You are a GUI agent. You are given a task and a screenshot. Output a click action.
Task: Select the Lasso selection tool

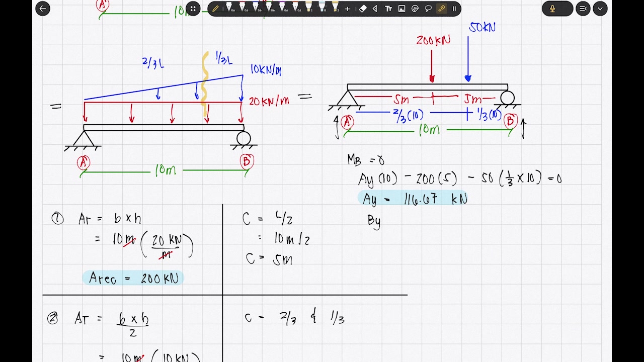(428, 9)
